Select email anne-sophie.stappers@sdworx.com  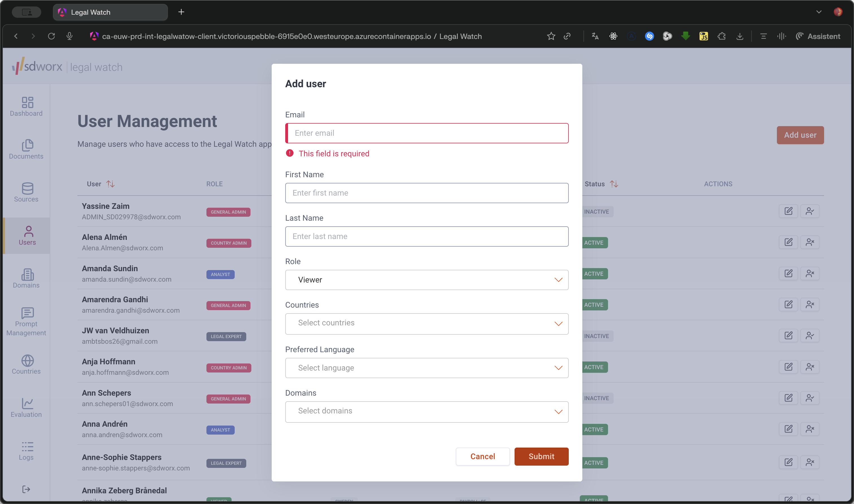click(136, 468)
